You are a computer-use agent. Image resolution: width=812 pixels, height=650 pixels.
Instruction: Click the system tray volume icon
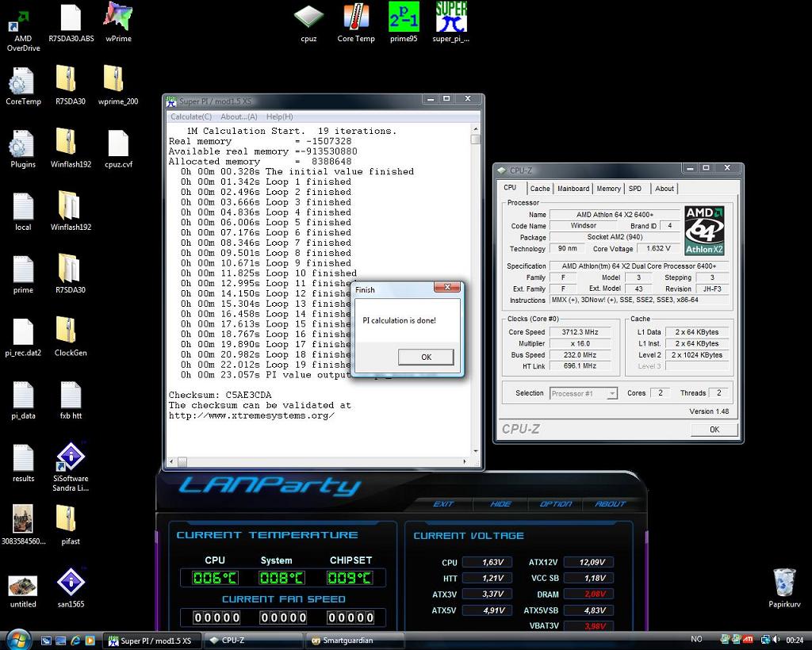[776, 640]
